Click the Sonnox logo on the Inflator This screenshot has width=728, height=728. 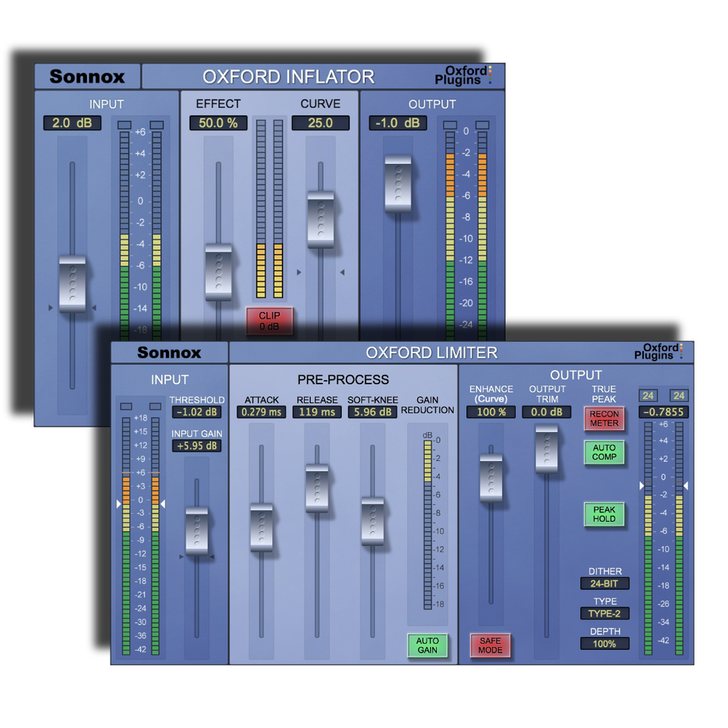(x=87, y=77)
